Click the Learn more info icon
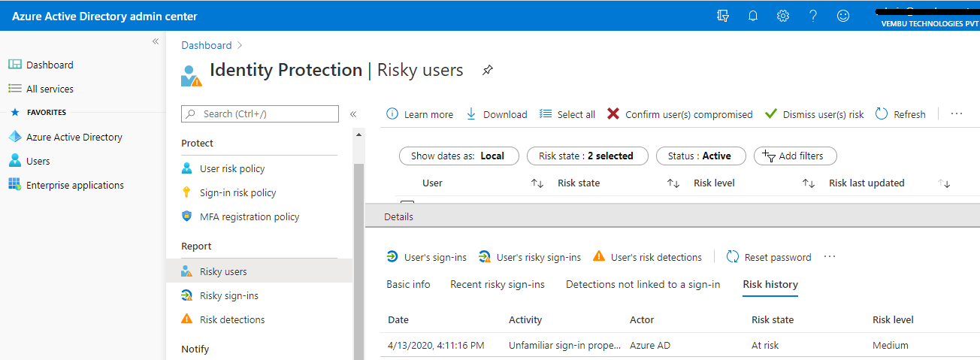The image size is (980, 360). click(392, 114)
